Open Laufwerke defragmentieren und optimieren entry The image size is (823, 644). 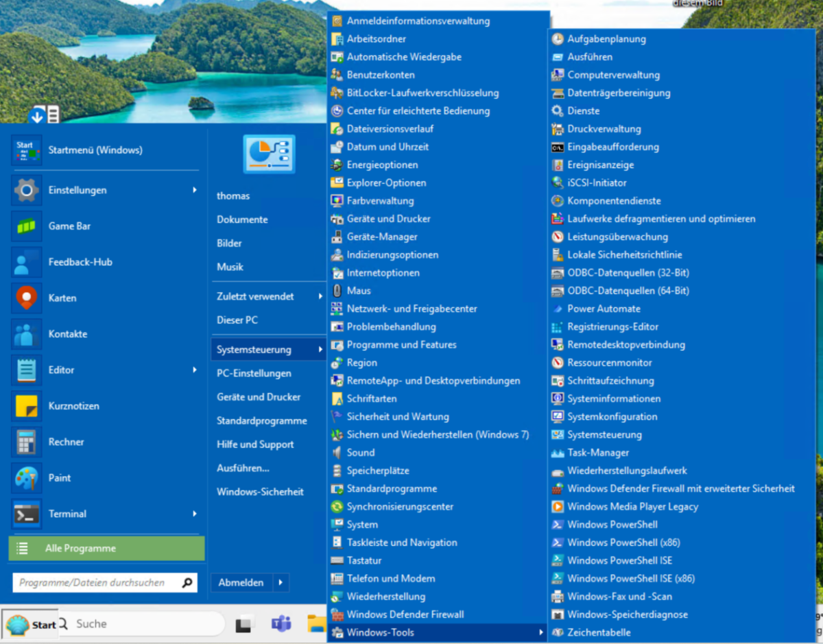(x=661, y=219)
